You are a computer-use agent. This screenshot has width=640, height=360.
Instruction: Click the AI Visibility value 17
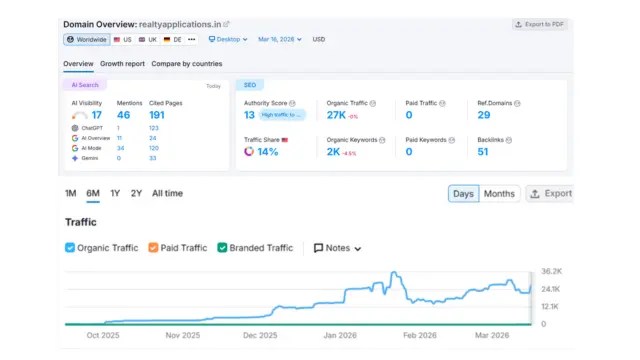coord(97,116)
